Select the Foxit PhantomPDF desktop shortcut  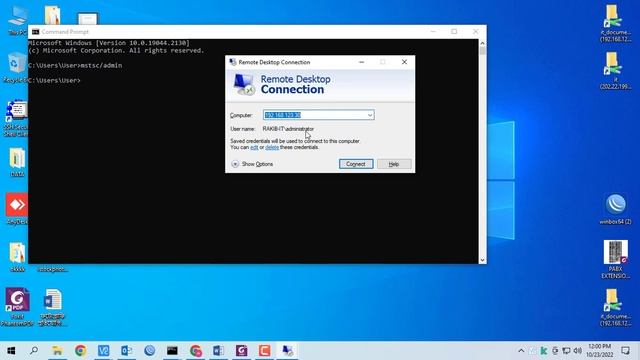(x=17, y=307)
